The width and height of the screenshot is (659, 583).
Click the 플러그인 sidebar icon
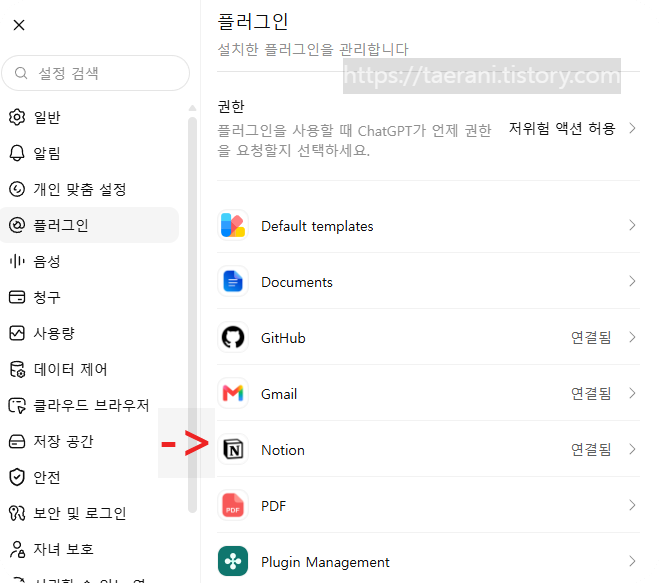(17, 225)
